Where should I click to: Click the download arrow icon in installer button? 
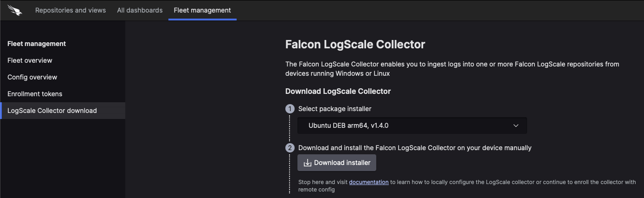[x=307, y=163]
